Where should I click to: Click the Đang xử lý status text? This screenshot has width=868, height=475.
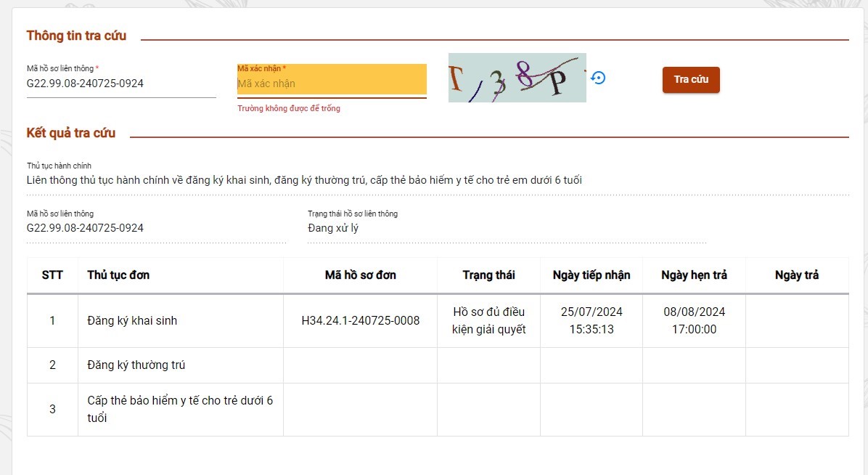point(333,228)
